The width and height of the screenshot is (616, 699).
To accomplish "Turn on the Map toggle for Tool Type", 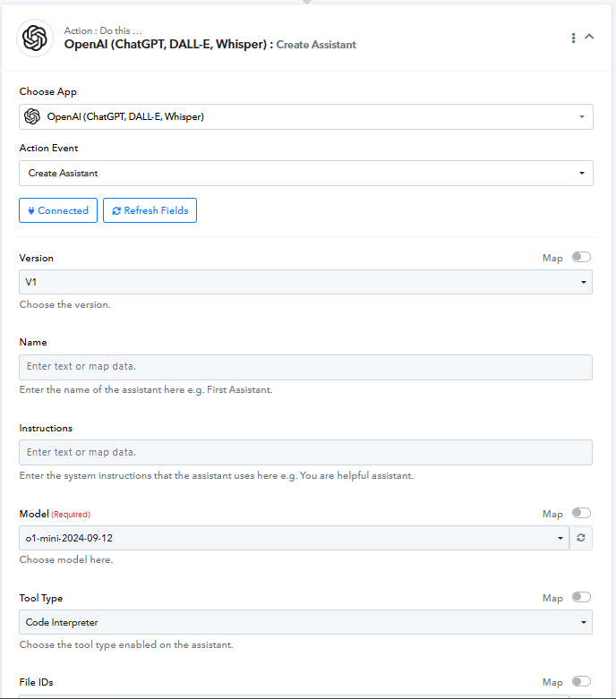I will pyautogui.click(x=581, y=597).
